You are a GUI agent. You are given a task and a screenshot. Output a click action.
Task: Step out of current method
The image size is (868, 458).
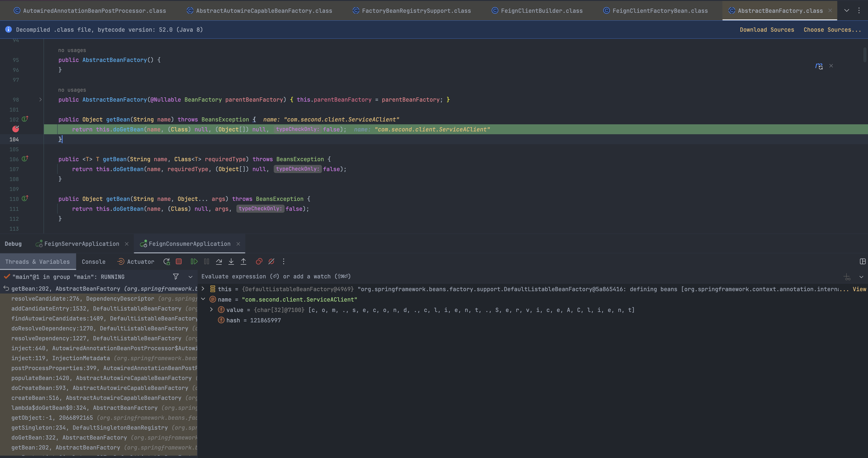(243, 262)
